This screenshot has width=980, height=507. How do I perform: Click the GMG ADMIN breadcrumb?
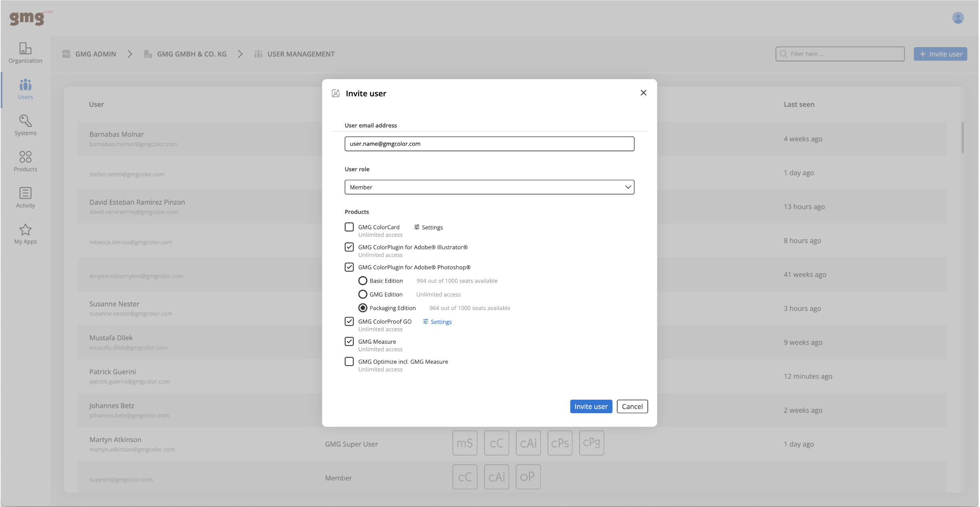[x=96, y=54]
